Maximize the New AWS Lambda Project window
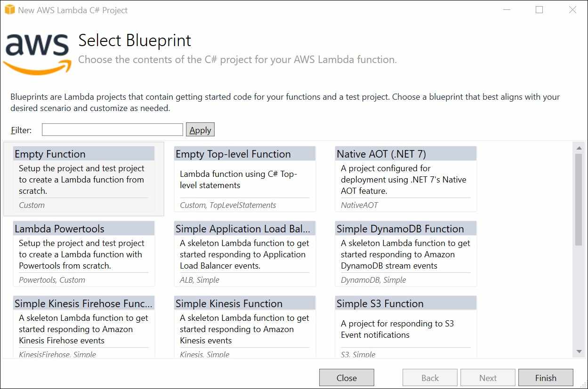This screenshot has height=389, width=588. click(x=540, y=10)
